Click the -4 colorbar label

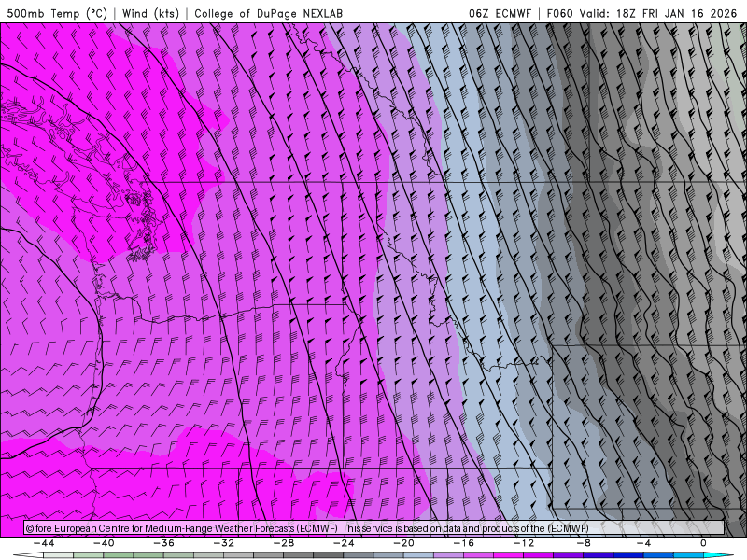(644, 543)
